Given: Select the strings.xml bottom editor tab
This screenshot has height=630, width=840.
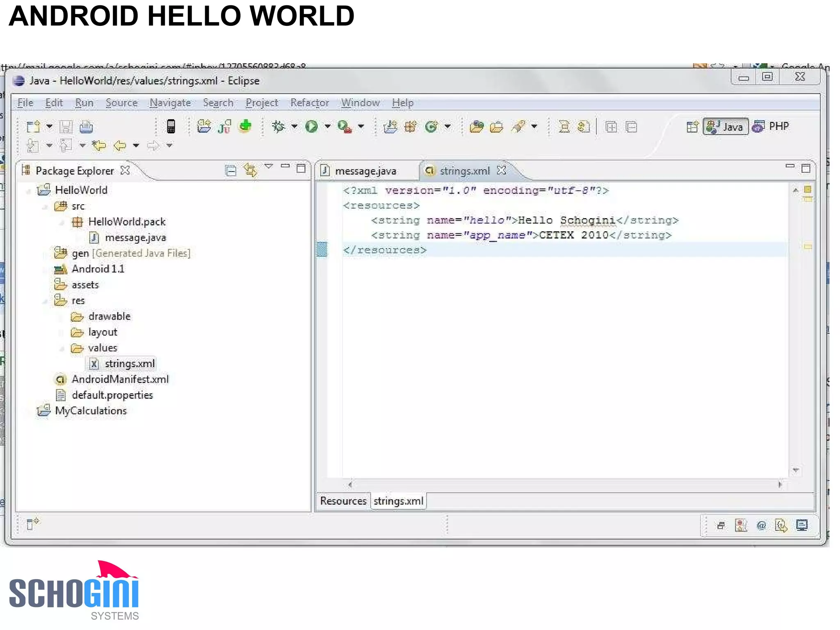Looking at the screenshot, I should pos(398,501).
